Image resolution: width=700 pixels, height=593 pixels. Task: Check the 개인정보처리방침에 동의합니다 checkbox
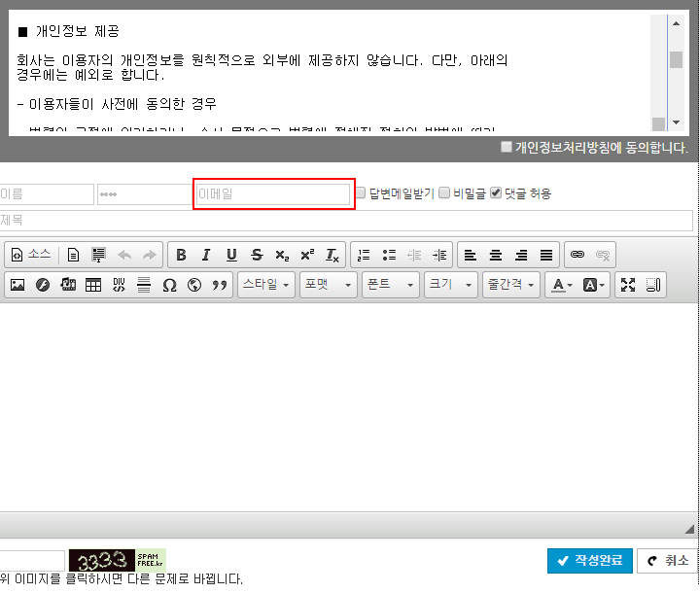506,147
